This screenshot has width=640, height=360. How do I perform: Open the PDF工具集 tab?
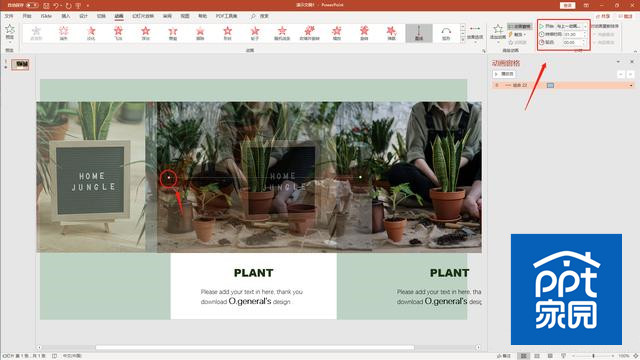[226, 16]
